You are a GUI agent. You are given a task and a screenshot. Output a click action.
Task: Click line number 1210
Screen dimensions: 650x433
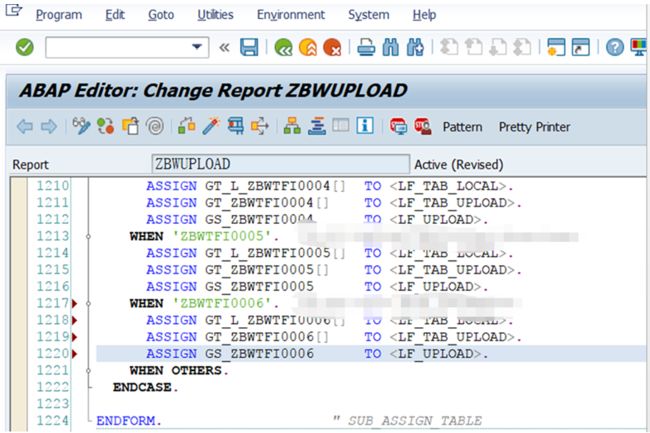coord(53,186)
